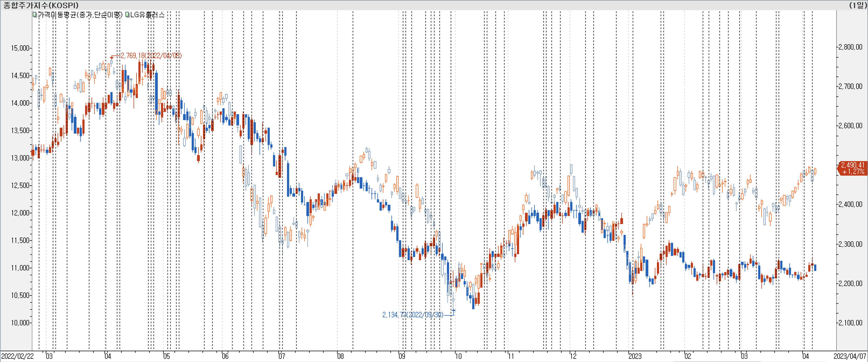Click the green marker beside LG유플러스 legend
This screenshot has height=362, width=868.
pos(127,15)
